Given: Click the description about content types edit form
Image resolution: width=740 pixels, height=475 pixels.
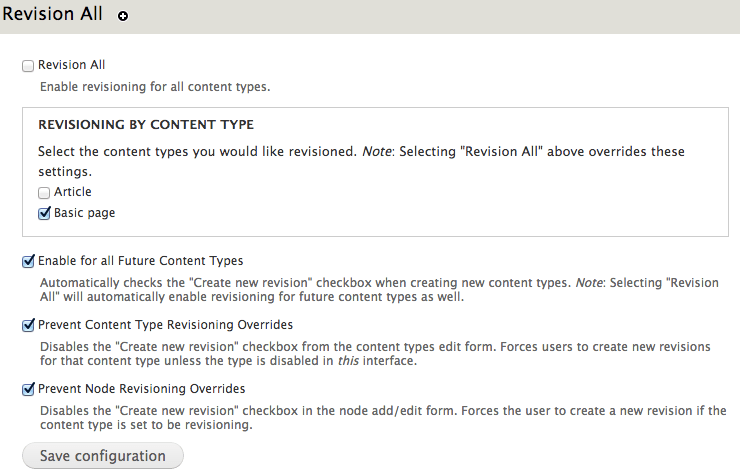Looking at the screenshot, I should click(375, 354).
